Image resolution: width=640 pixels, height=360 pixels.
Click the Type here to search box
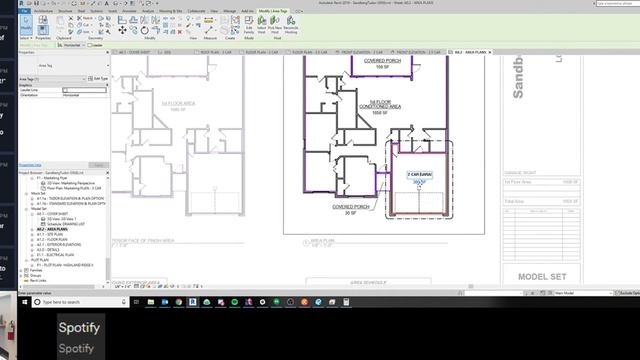pyautogui.click(x=80, y=302)
